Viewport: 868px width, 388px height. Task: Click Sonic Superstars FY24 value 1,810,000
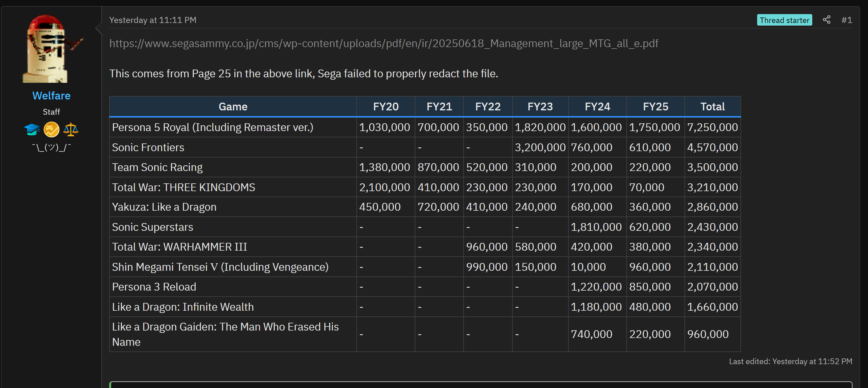point(596,227)
